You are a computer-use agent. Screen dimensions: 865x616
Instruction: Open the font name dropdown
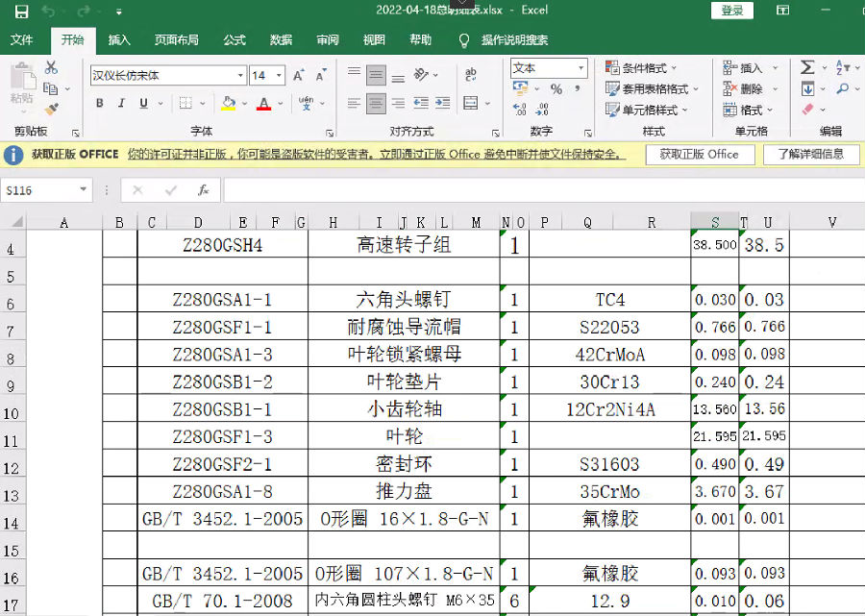tap(240, 75)
